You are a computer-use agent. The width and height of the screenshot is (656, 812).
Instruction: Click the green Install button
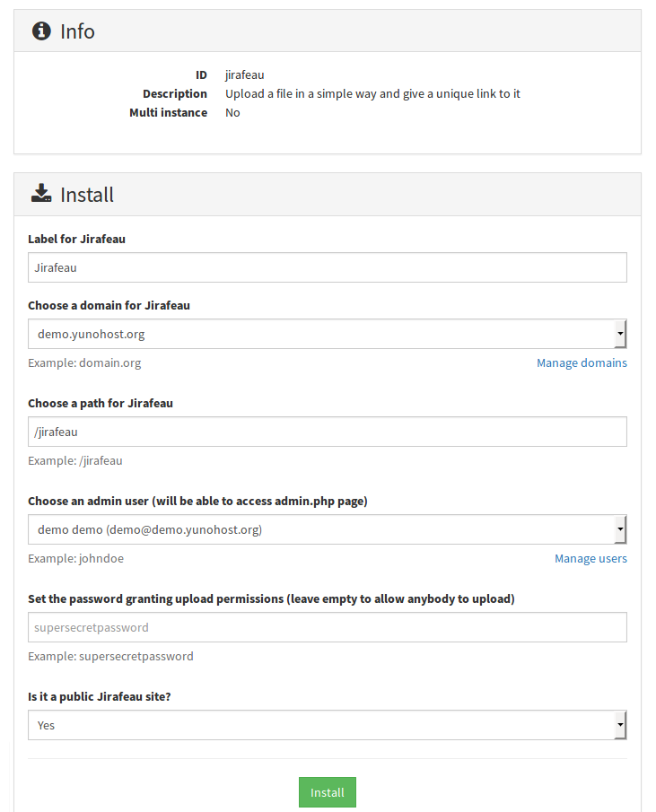(x=328, y=792)
